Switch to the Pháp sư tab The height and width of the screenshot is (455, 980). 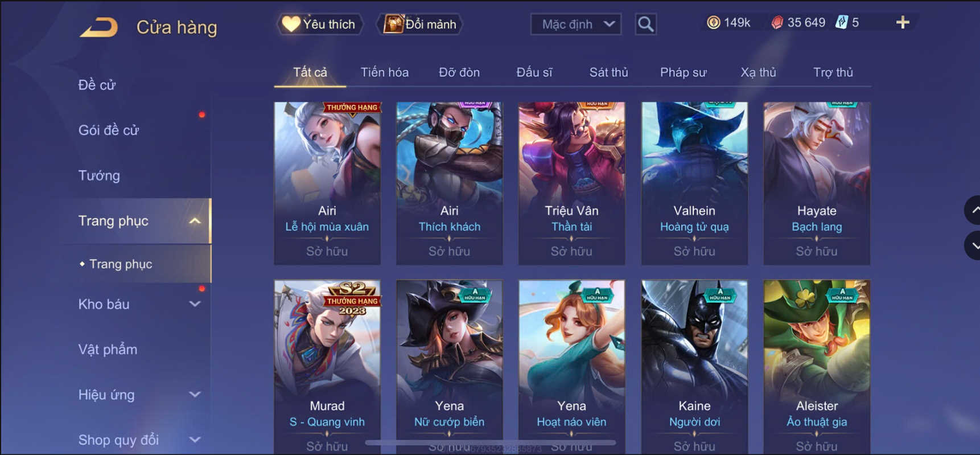click(x=683, y=72)
